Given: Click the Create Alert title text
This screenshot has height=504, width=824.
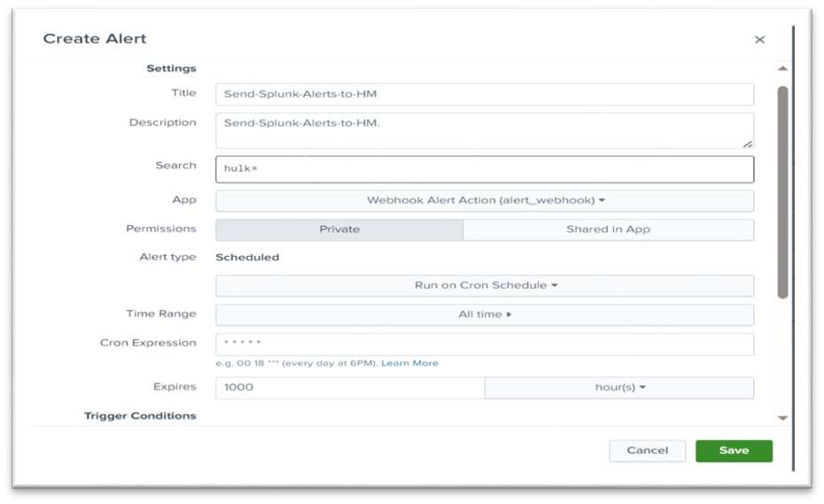Looking at the screenshot, I should coord(95,39).
